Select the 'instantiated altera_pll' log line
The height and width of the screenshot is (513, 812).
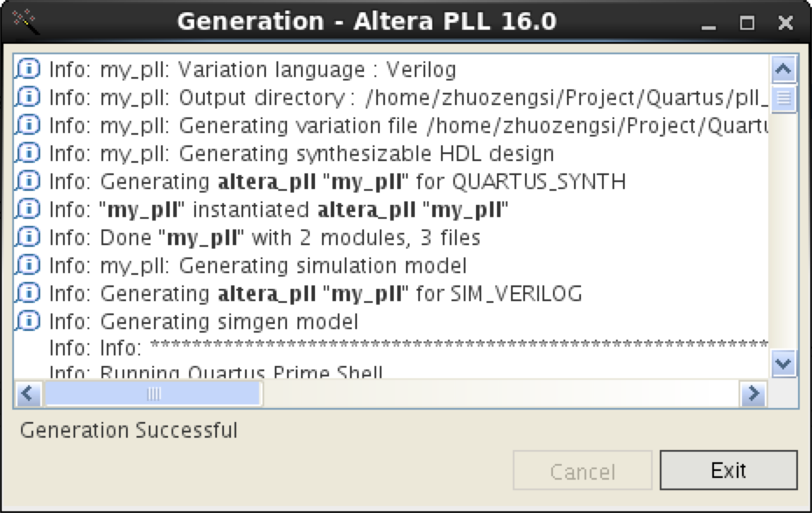tap(278, 210)
